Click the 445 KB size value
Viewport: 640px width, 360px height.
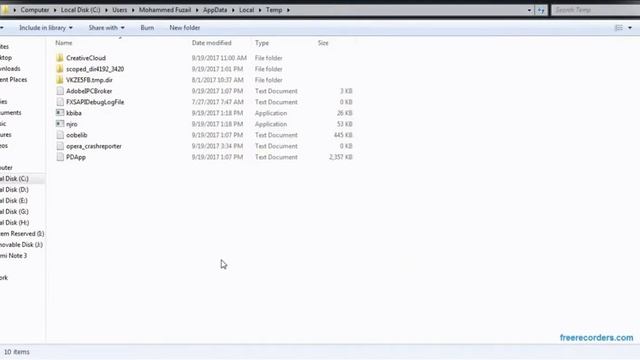tap(343, 135)
